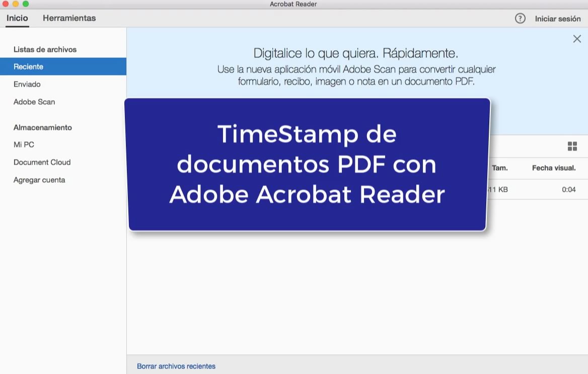Close the Adobe Scan promo banner

pos(577,39)
